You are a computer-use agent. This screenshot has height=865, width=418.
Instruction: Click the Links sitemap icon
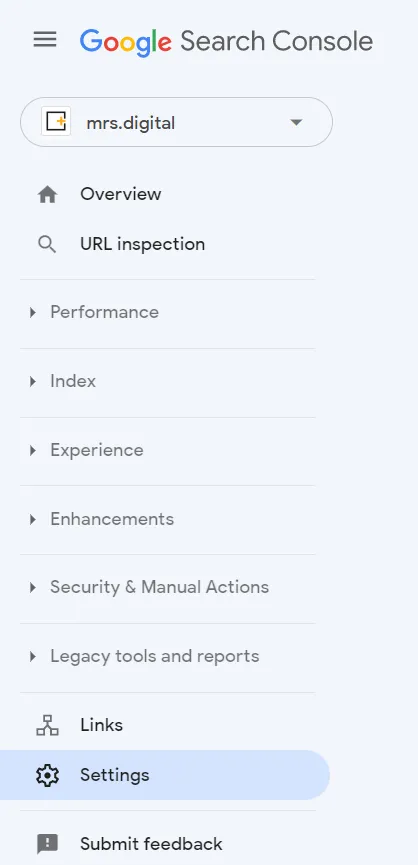click(47, 725)
